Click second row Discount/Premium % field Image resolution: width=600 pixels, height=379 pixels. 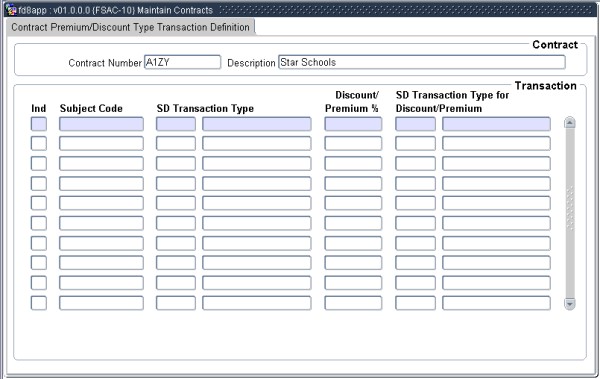(x=353, y=144)
